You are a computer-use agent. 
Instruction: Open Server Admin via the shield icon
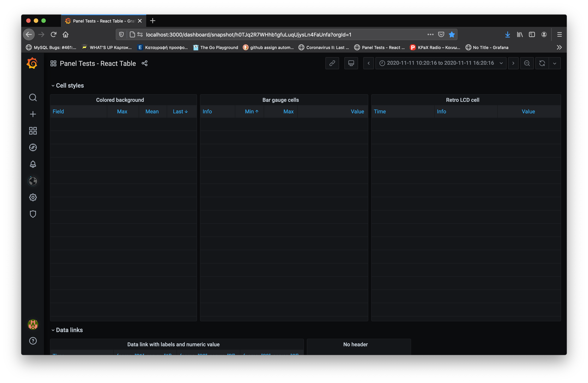pyautogui.click(x=33, y=214)
